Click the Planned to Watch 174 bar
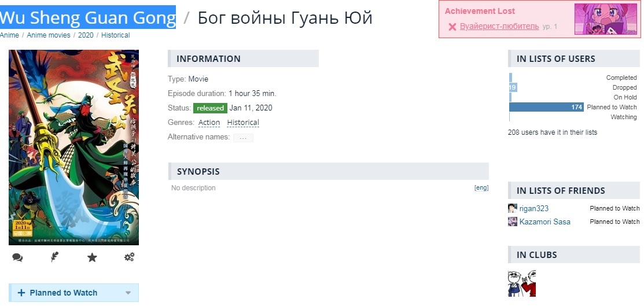This screenshot has height=306, width=644. click(546, 107)
